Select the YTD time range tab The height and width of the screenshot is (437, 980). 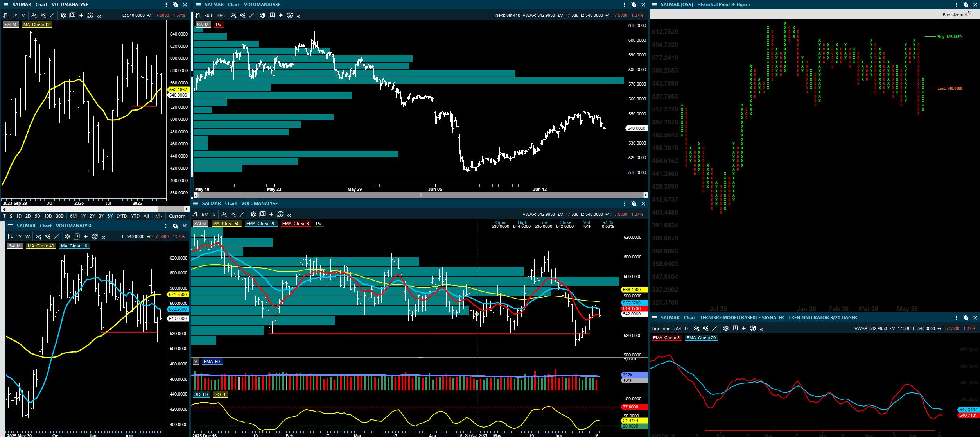click(x=135, y=216)
